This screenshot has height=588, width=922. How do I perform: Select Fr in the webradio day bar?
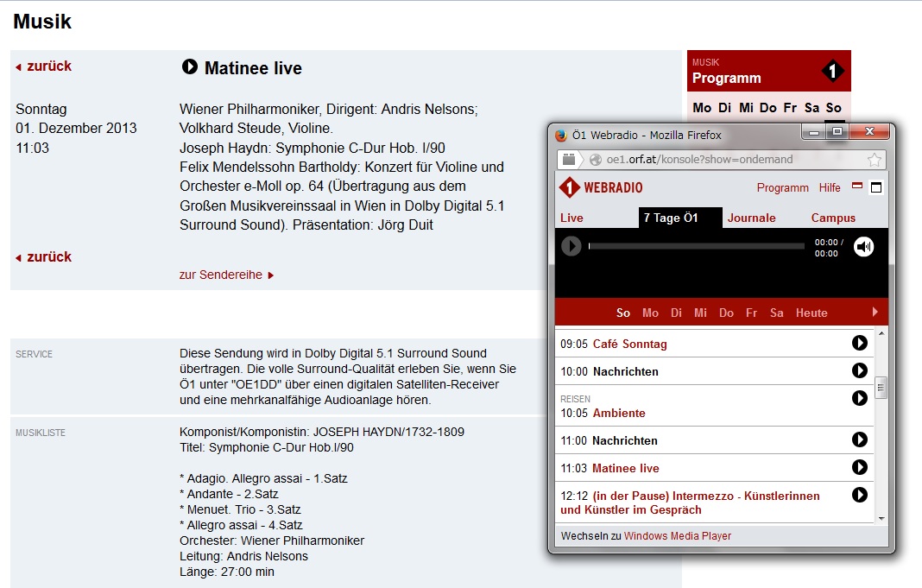pos(751,313)
